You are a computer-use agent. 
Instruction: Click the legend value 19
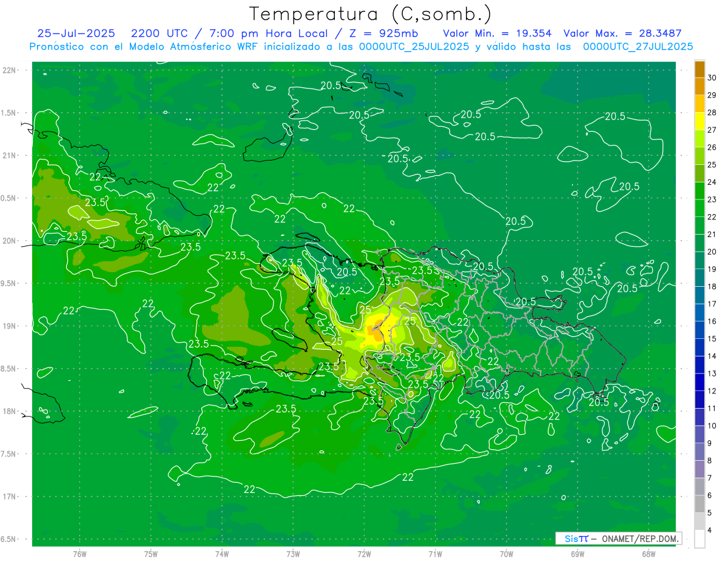point(712,269)
